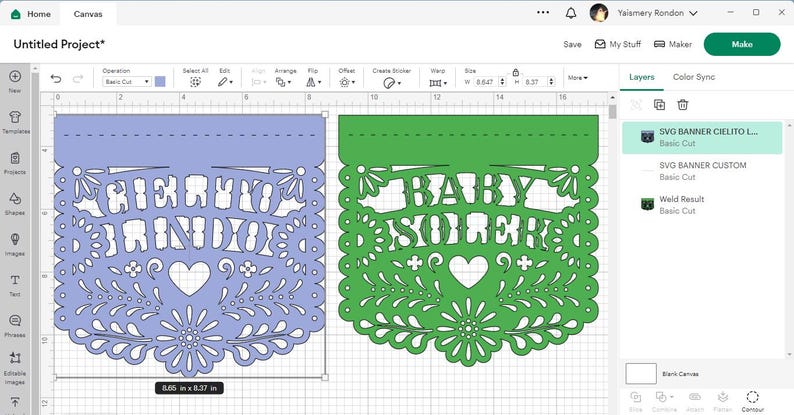Click the Group icon in Layers panel
Viewport: 794px width, 415px height.
[636, 105]
